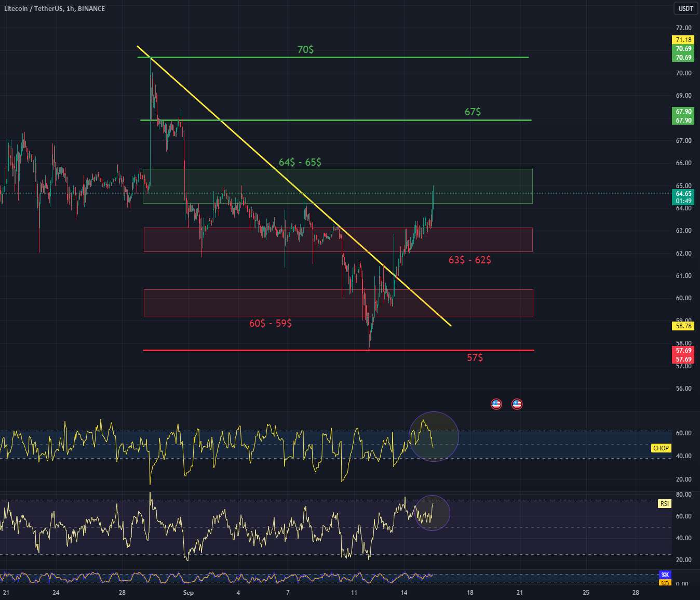This screenshot has width=700, height=600.
Task: Click the current price tag 64.65
Action: coord(683,194)
